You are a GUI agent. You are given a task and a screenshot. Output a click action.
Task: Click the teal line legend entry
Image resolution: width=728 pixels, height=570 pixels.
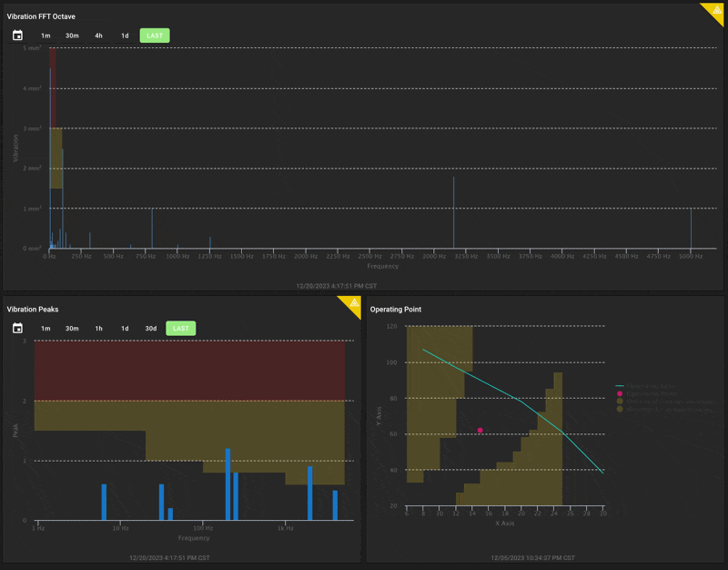pos(646,385)
